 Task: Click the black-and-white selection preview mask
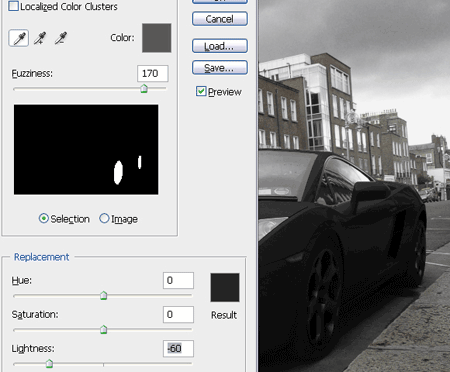coord(86,150)
